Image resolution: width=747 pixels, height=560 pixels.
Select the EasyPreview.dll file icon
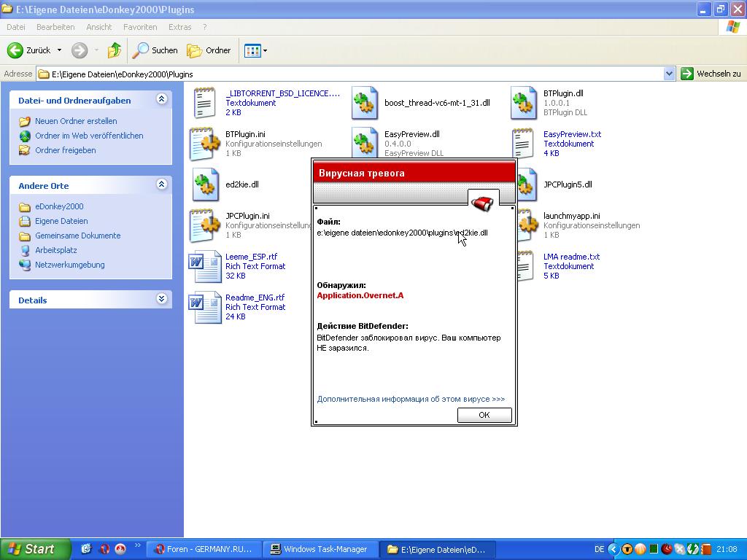tap(365, 142)
